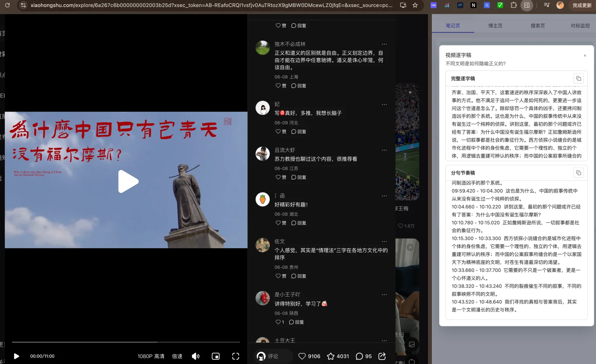Open more options for 好精彩好有趣 comment

(384, 196)
